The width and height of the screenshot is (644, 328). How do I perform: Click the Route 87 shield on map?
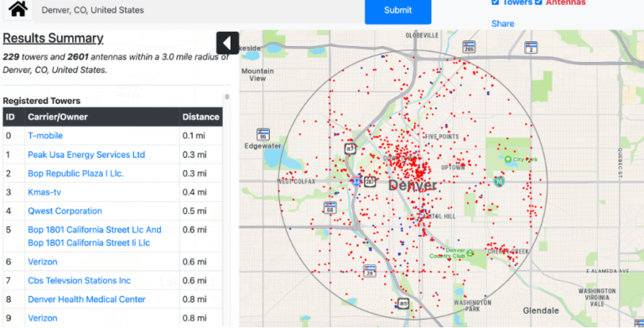(x=350, y=148)
